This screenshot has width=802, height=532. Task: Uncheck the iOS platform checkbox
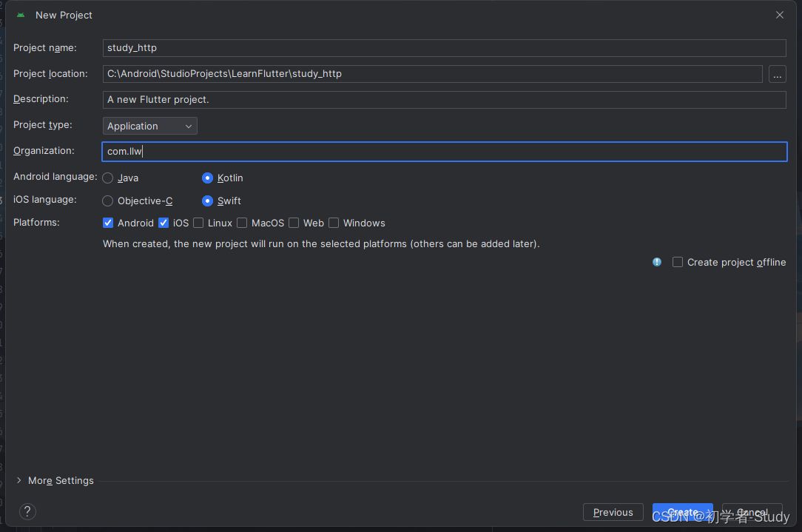pyautogui.click(x=164, y=223)
